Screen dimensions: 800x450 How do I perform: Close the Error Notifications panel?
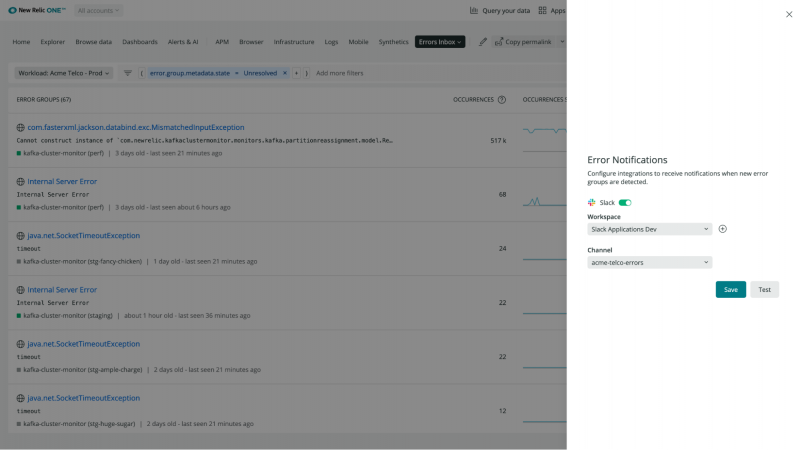pyautogui.click(x=789, y=14)
